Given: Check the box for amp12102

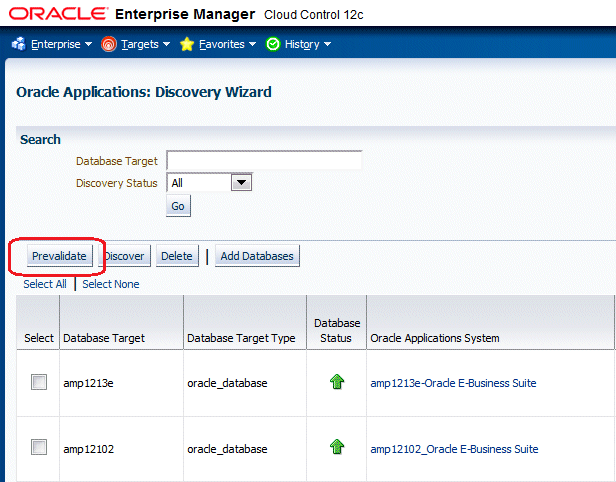Looking at the screenshot, I should pos(39,447).
